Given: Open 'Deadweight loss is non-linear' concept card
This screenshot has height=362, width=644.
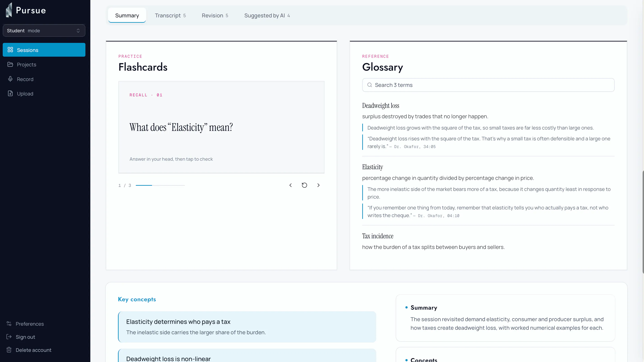Looking at the screenshot, I should point(247,355).
